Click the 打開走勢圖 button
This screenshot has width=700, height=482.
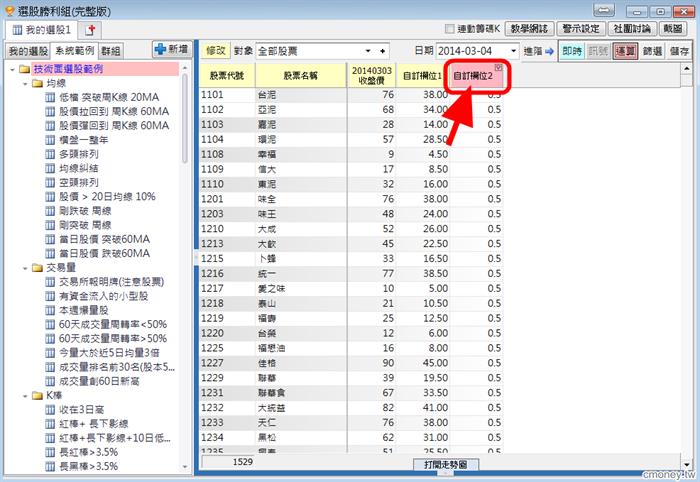pyautogui.click(x=446, y=465)
